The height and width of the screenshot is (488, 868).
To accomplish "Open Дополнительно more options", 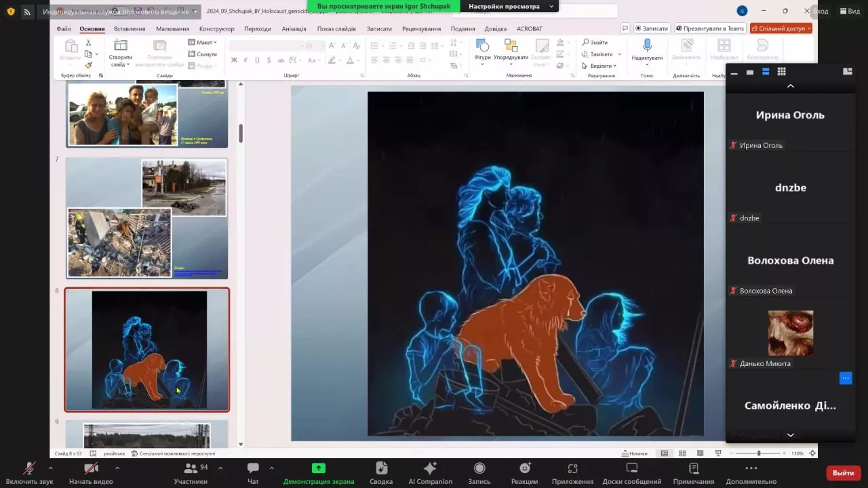I will coord(751,473).
